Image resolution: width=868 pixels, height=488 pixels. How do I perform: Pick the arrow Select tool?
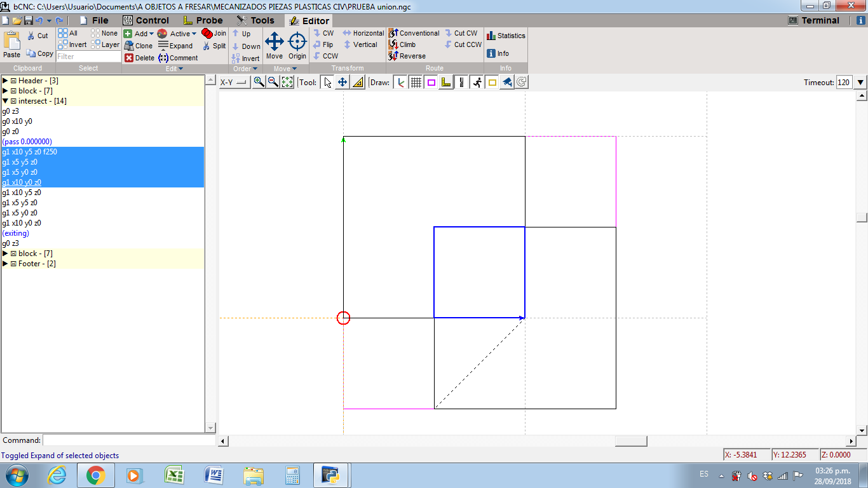coord(327,82)
